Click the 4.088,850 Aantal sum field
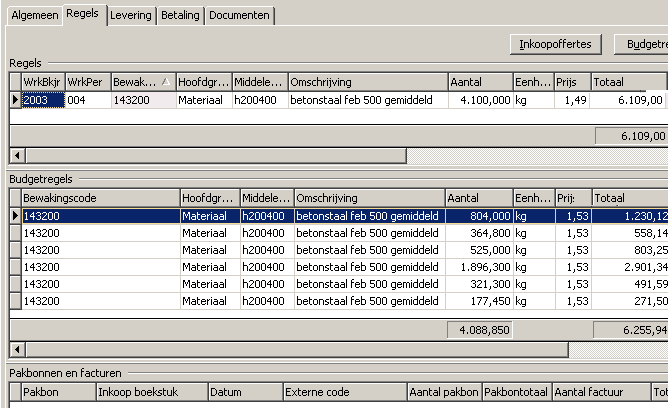 [480, 330]
